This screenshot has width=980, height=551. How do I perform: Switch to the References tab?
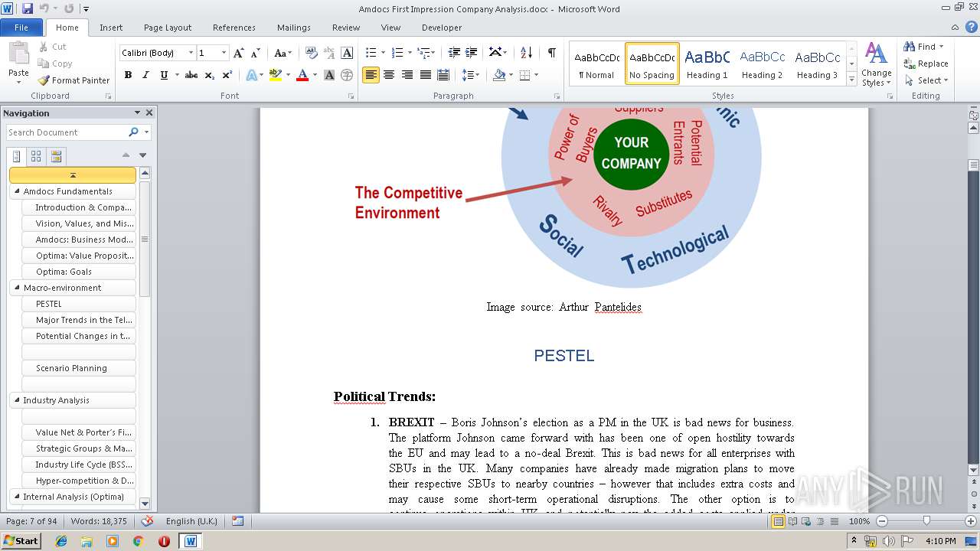tap(234, 28)
